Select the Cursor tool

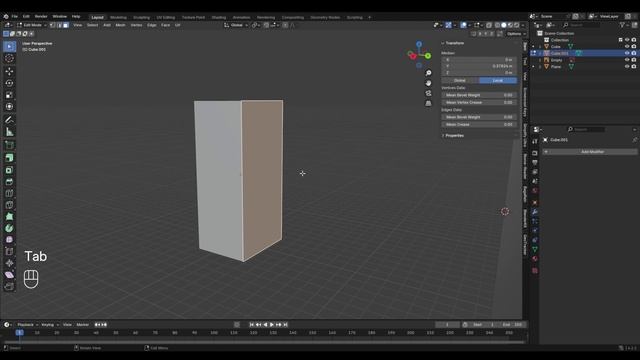point(9,58)
